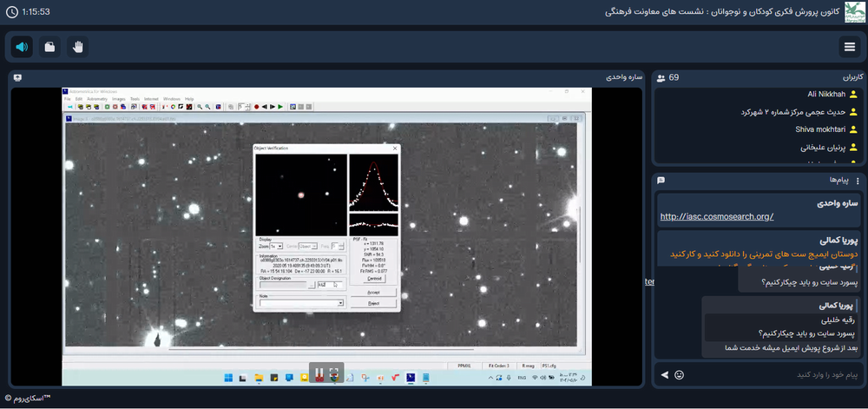The image size is (868, 409).
Task: Mute the speaker audio button
Action: [x=22, y=47]
